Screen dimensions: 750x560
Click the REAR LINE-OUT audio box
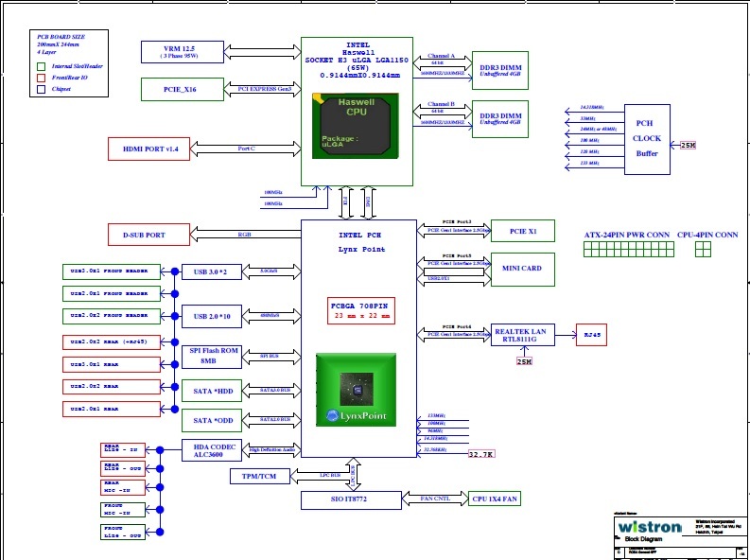coord(123,468)
